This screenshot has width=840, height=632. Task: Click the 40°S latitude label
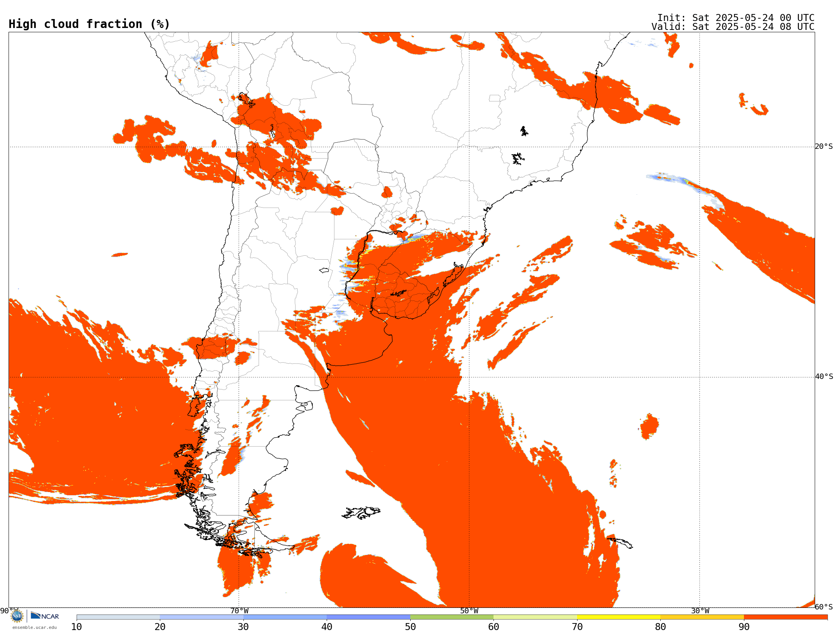[x=824, y=377]
